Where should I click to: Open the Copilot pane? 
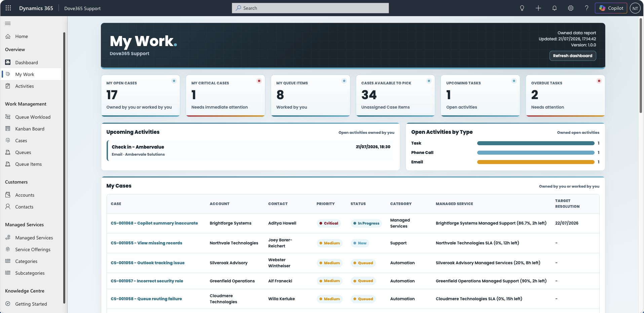tap(611, 8)
